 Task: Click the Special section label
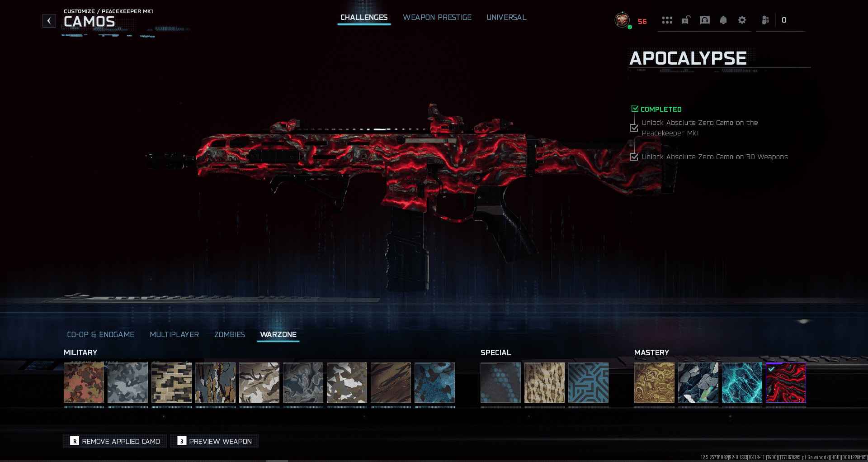(x=496, y=352)
